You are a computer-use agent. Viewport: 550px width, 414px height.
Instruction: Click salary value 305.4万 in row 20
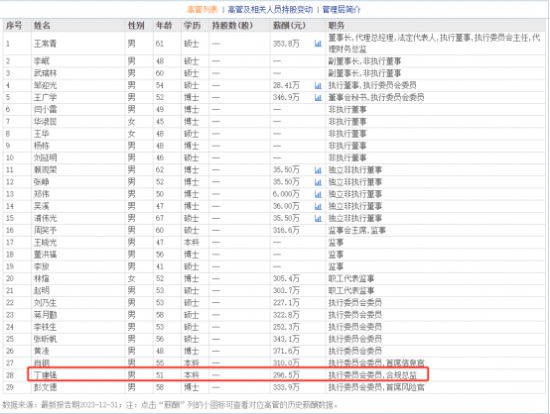[286, 279]
